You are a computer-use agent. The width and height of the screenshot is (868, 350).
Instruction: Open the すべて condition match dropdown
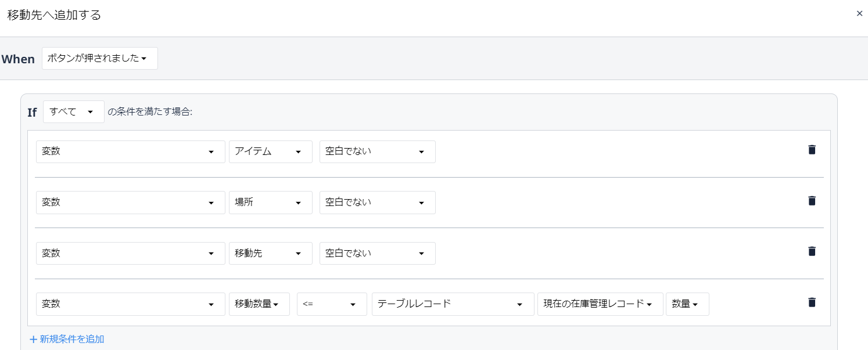[74, 112]
